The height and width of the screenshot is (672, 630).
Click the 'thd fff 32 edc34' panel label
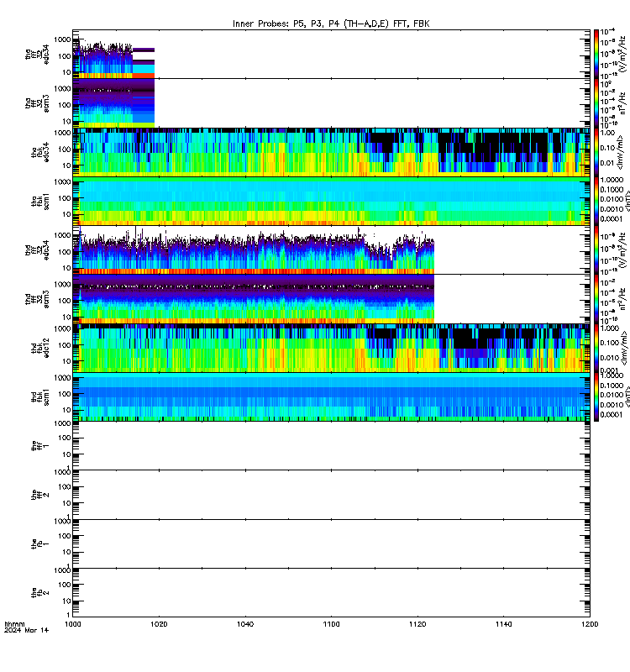37,249
